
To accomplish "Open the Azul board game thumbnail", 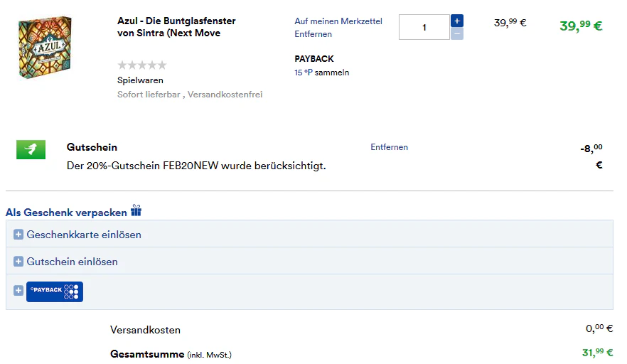I will [45, 47].
